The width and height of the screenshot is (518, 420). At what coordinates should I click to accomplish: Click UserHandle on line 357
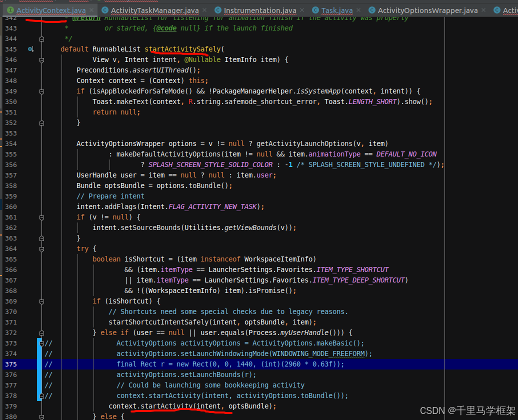pos(96,175)
